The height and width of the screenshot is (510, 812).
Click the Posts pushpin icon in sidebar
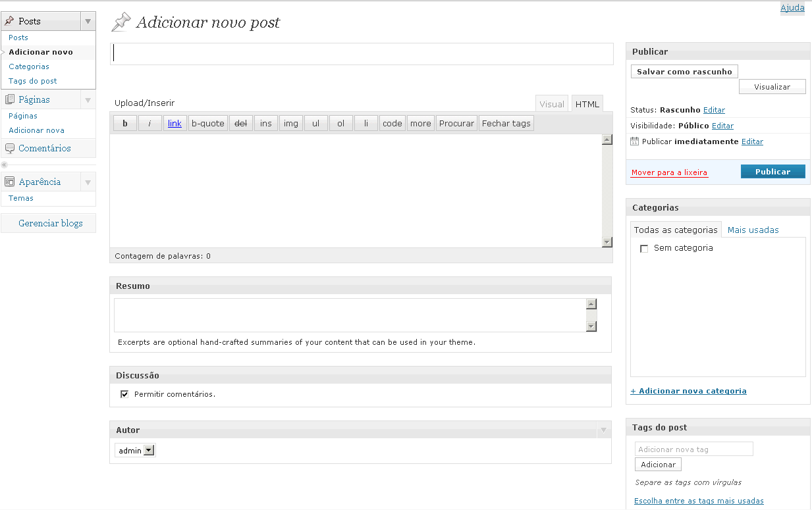9,21
